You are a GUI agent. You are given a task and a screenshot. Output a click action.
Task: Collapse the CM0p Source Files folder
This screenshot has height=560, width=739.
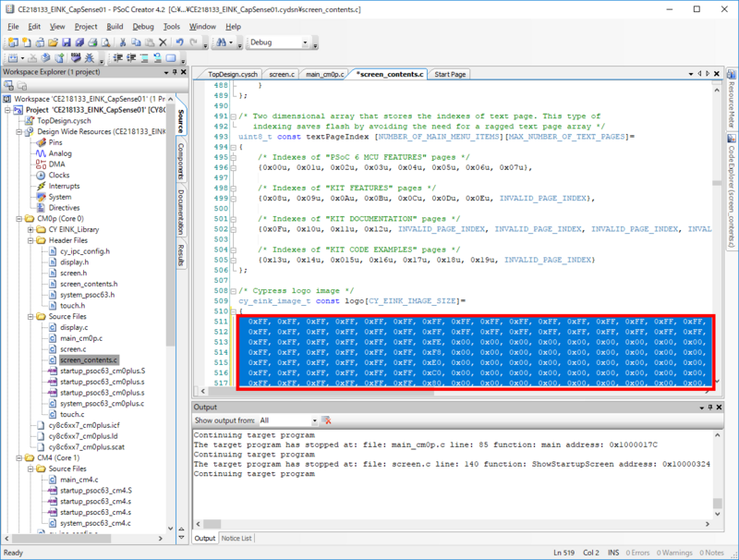tap(30, 316)
